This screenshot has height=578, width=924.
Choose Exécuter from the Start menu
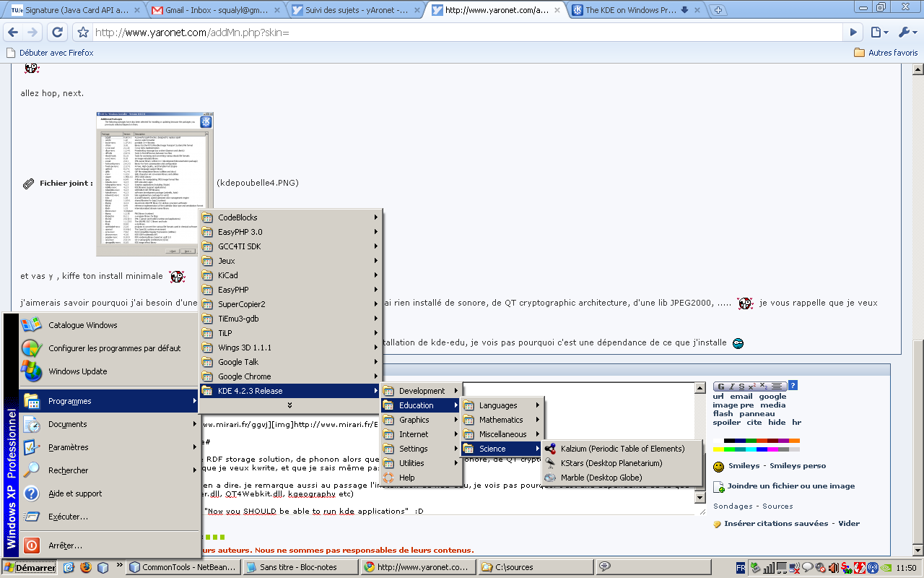point(68,517)
